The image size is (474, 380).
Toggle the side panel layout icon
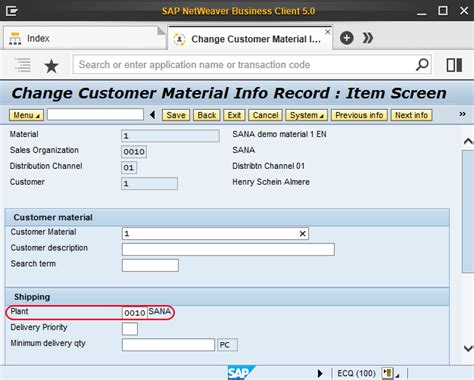click(454, 65)
